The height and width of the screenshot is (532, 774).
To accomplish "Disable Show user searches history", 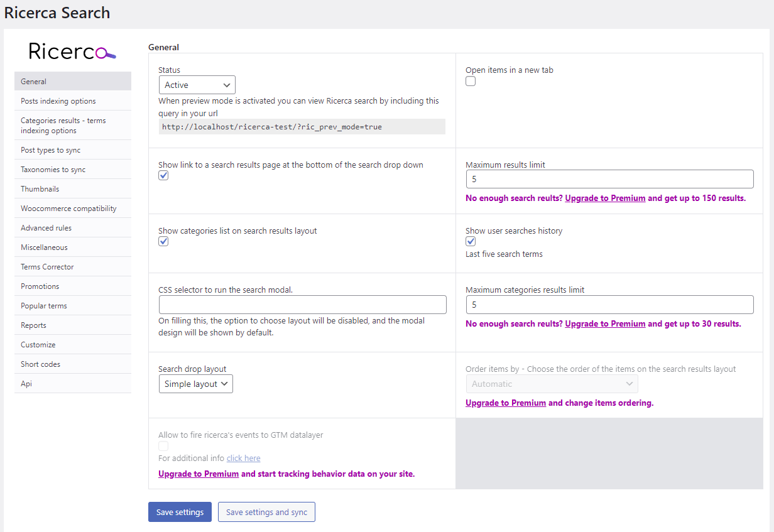I will [x=471, y=242].
